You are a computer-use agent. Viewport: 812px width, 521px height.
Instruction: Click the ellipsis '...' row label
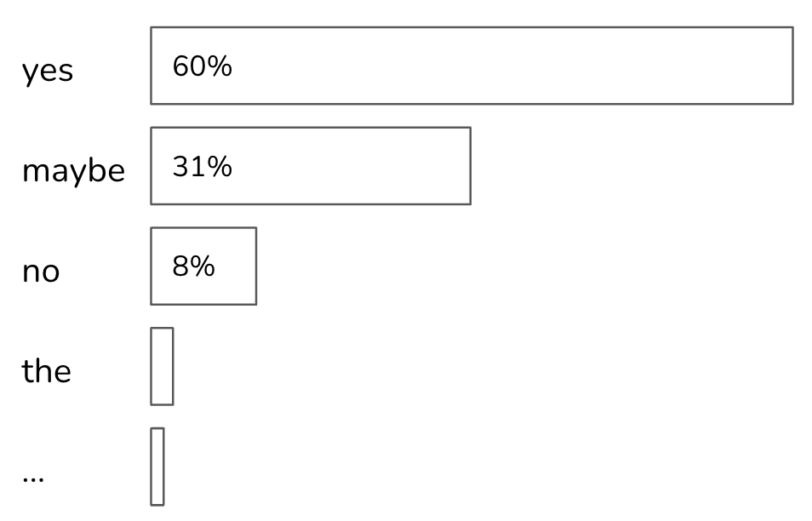pyautogui.click(x=34, y=477)
